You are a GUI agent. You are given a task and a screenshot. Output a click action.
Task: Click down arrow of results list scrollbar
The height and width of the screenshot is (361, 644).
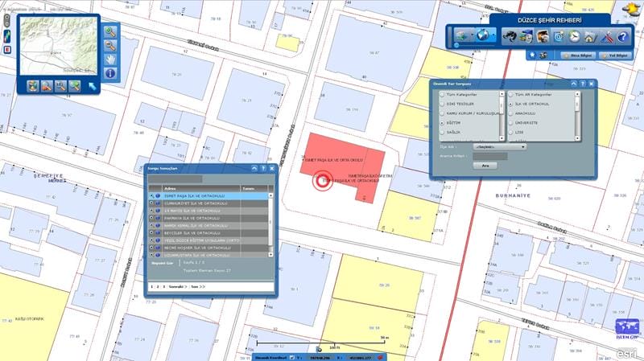coord(270,255)
